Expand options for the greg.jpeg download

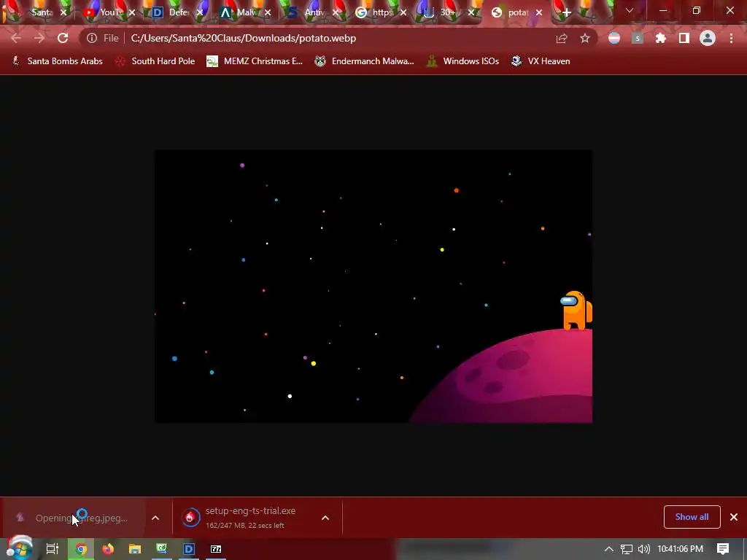click(x=155, y=518)
